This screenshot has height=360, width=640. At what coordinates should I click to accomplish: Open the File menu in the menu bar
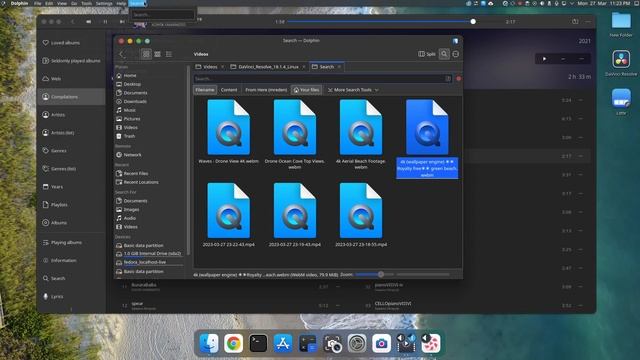[x=38, y=3]
